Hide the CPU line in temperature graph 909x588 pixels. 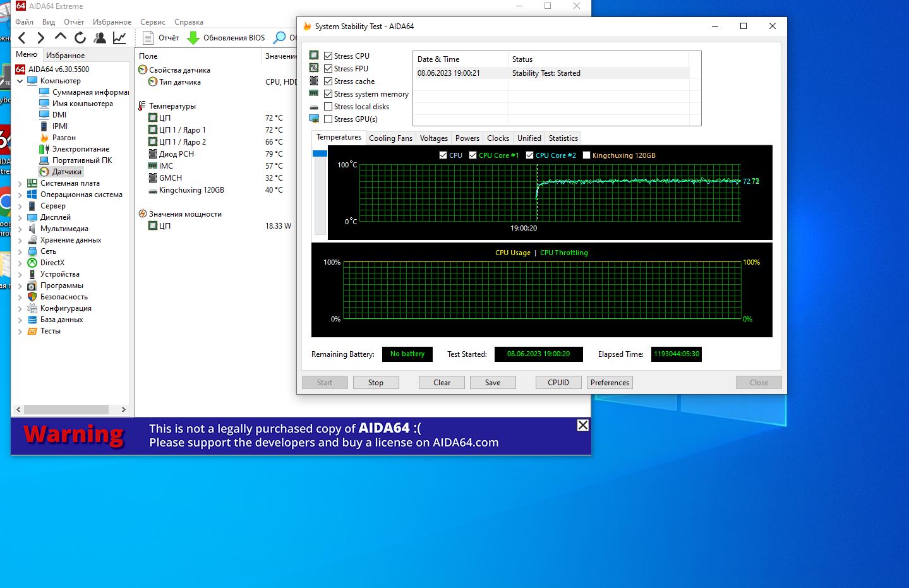tap(443, 155)
